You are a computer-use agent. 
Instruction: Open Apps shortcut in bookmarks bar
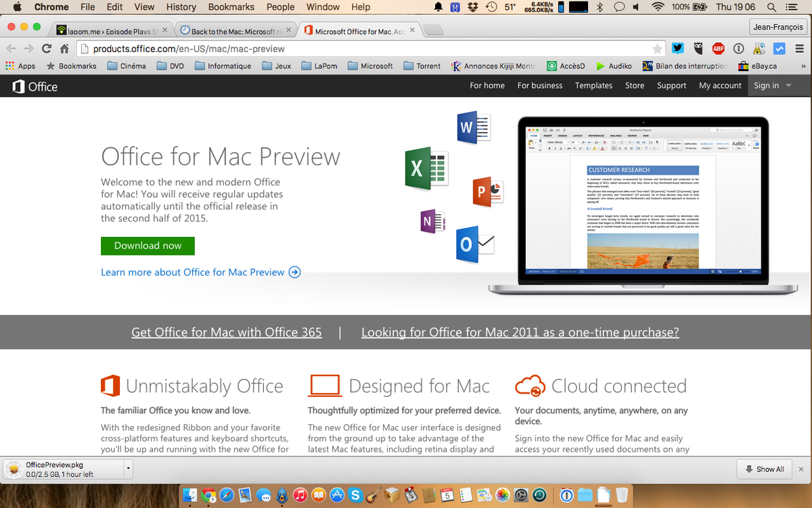pos(20,66)
